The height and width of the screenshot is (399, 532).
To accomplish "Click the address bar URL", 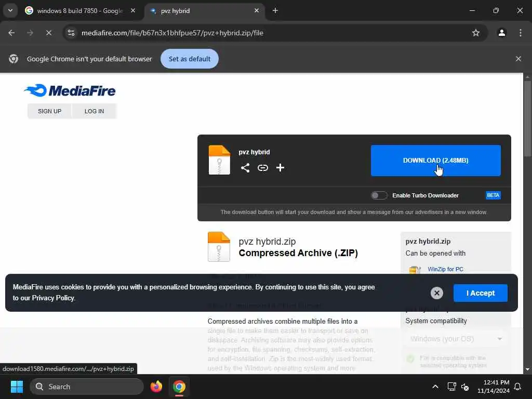I will (x=172, y=33).
